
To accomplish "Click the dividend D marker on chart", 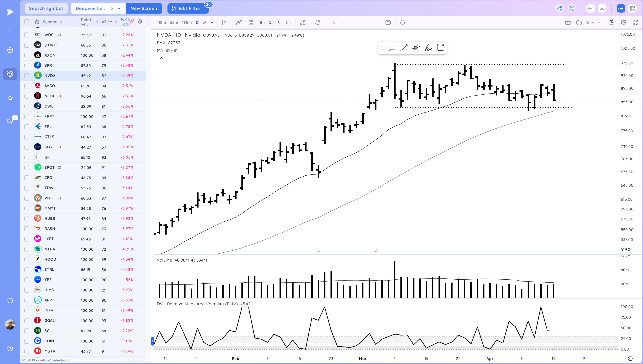I will point(376,250).
